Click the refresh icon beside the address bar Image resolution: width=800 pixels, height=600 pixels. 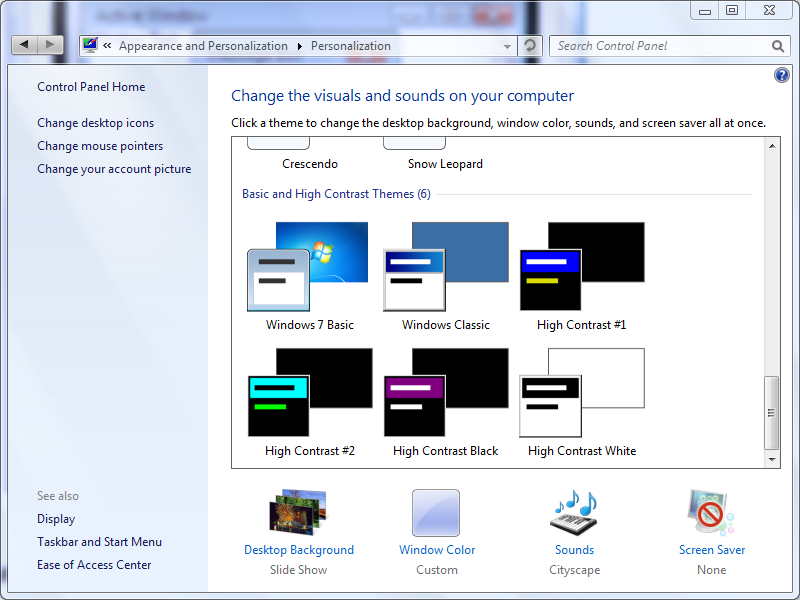[x=529, y=45]
